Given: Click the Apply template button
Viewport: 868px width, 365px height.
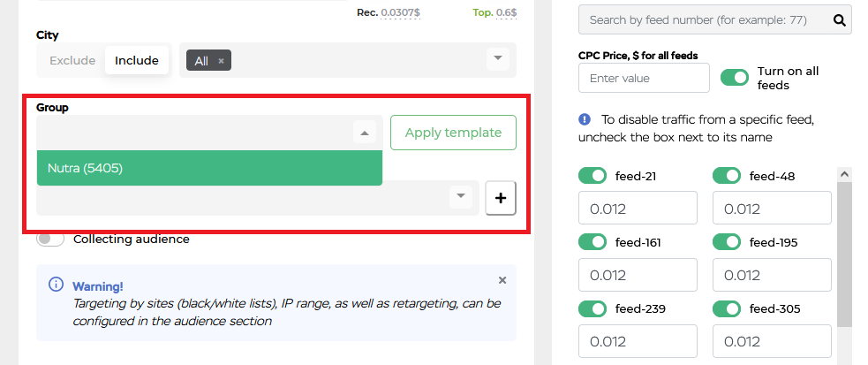Looking at the screenshot, I should (453, 133).
